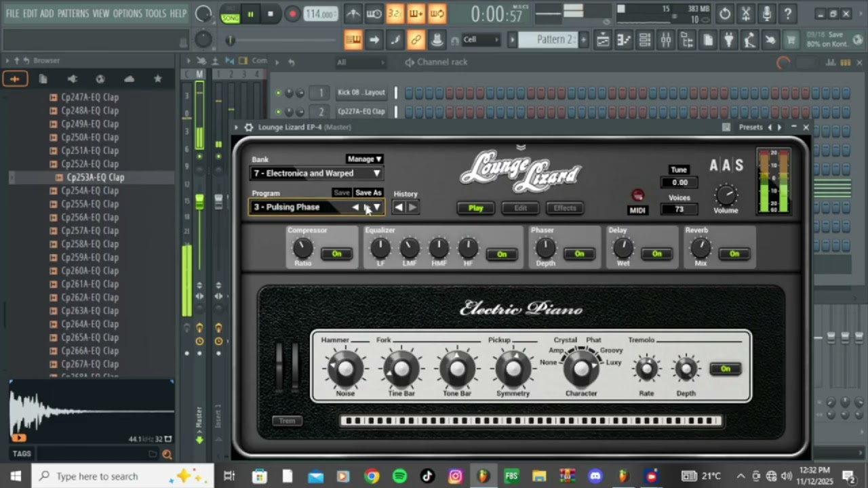
Task: Select Cp266A-EQ Clap in browser
Action: [90, 350]
